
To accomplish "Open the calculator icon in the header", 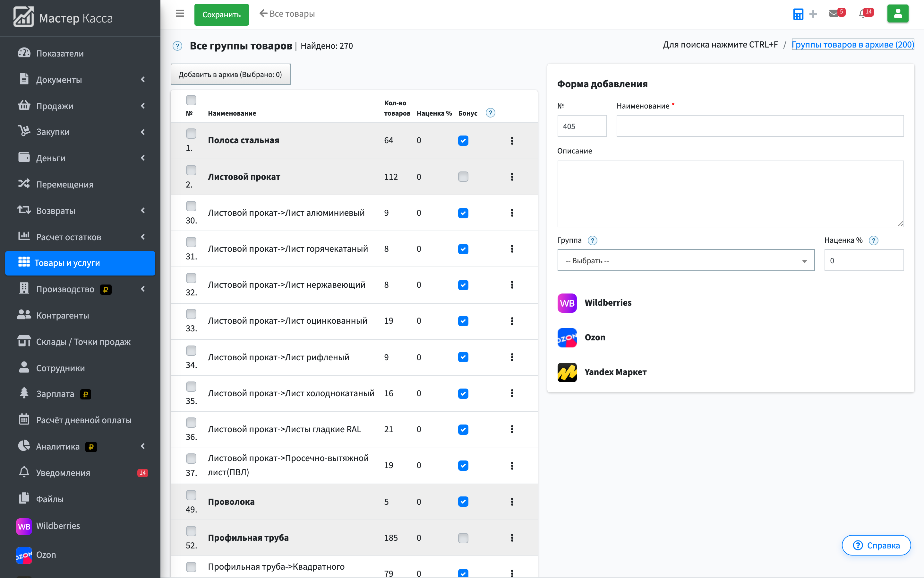I will point(798,14).
